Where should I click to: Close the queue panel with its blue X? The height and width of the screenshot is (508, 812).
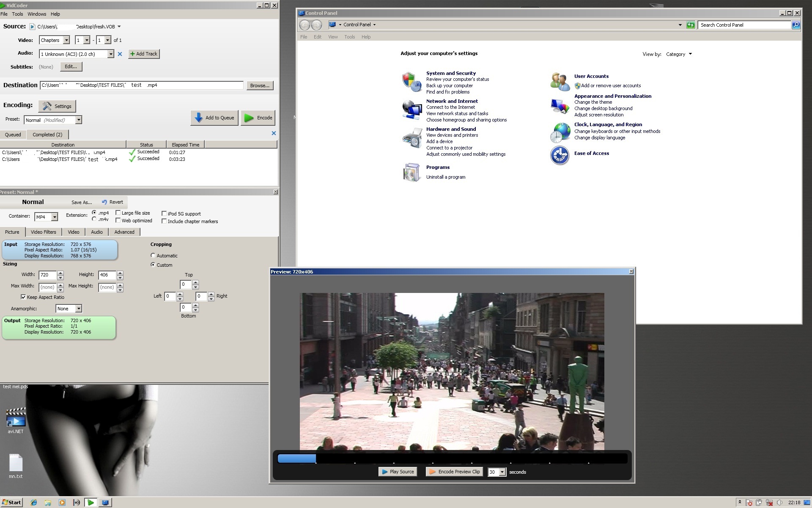coord(274,133)
